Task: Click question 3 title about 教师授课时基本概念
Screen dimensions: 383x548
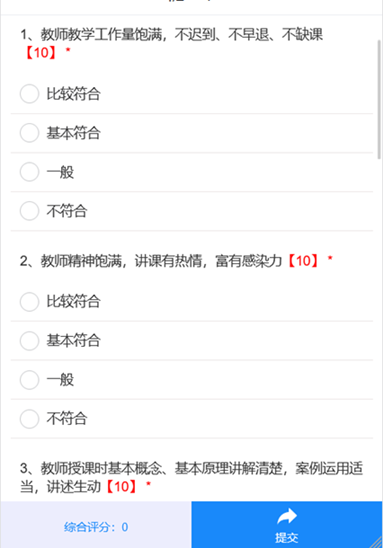Action: coord(192,477)
